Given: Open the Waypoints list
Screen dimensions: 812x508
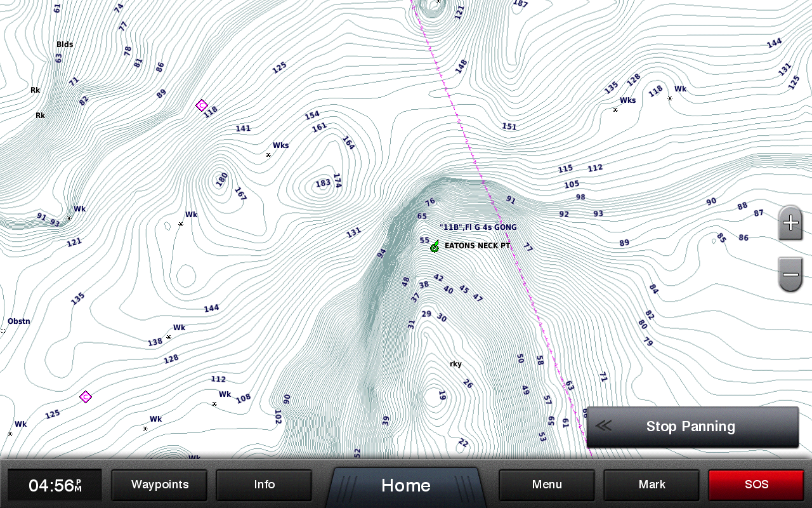Looking at the screenshot, I should pos(160,485).
